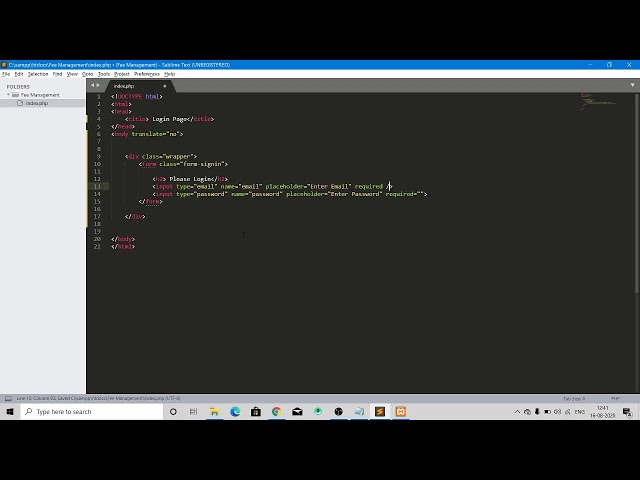Open the Find menu
This screenshot has width=640, height=480.
(x=57, y=74)
